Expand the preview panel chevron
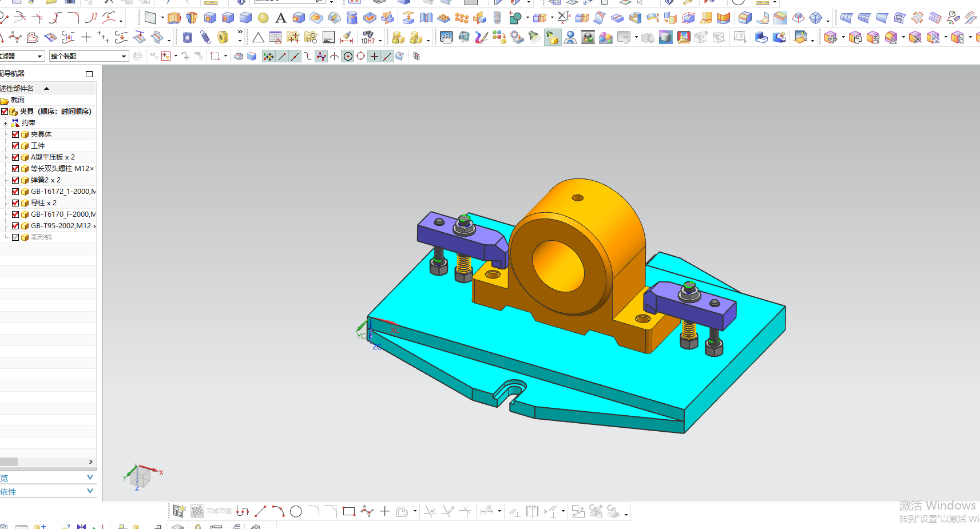 (x=90, y=477)
